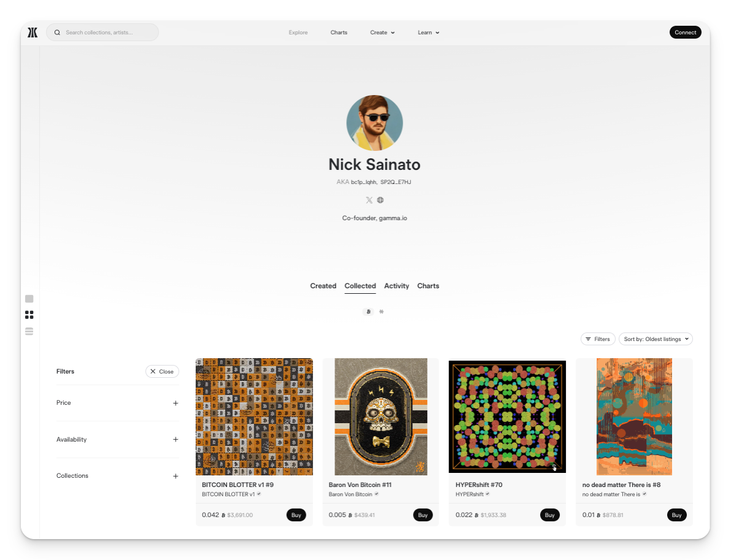Expand the Availability filter section

pyautogui.click(x=117, y=440)
